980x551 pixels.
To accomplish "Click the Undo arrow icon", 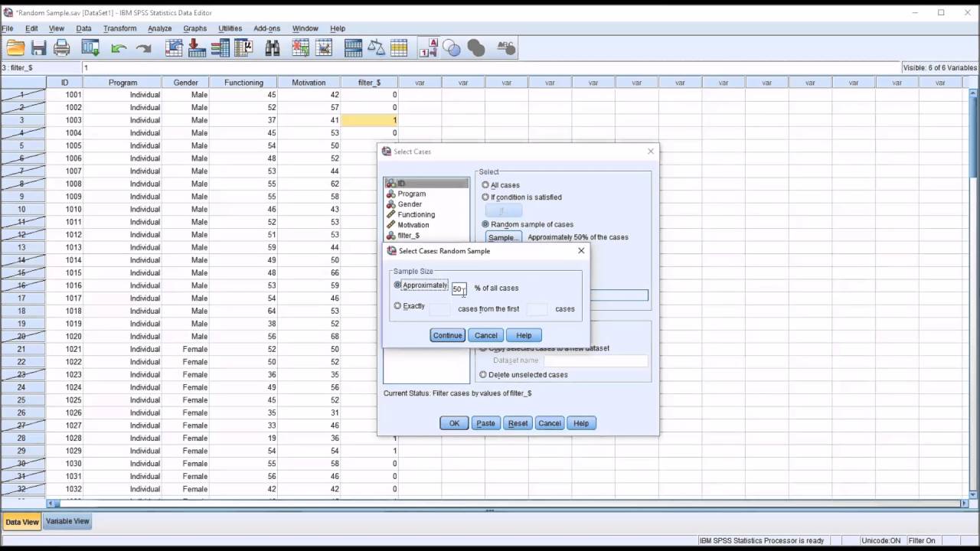I will tap(119, 48).
